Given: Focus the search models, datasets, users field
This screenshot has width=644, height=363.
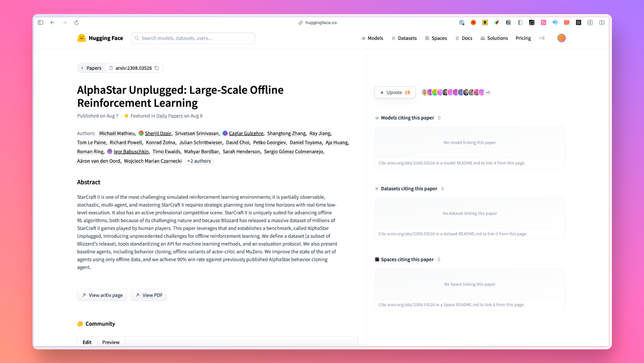Looking at the screenshot, I should (x=193, y=38).
